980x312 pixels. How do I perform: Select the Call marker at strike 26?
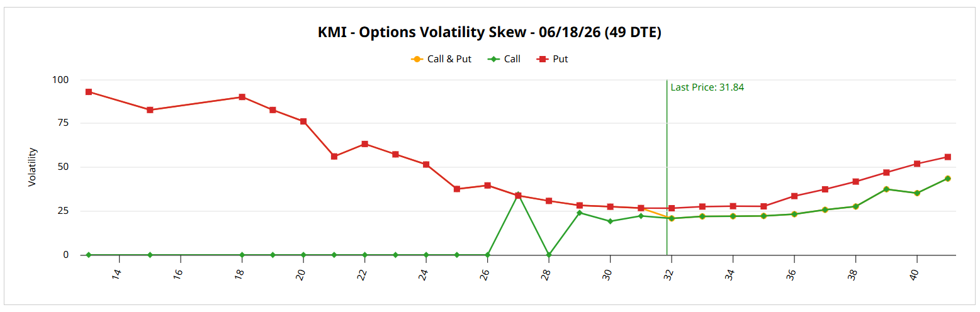tap(488, 255)
